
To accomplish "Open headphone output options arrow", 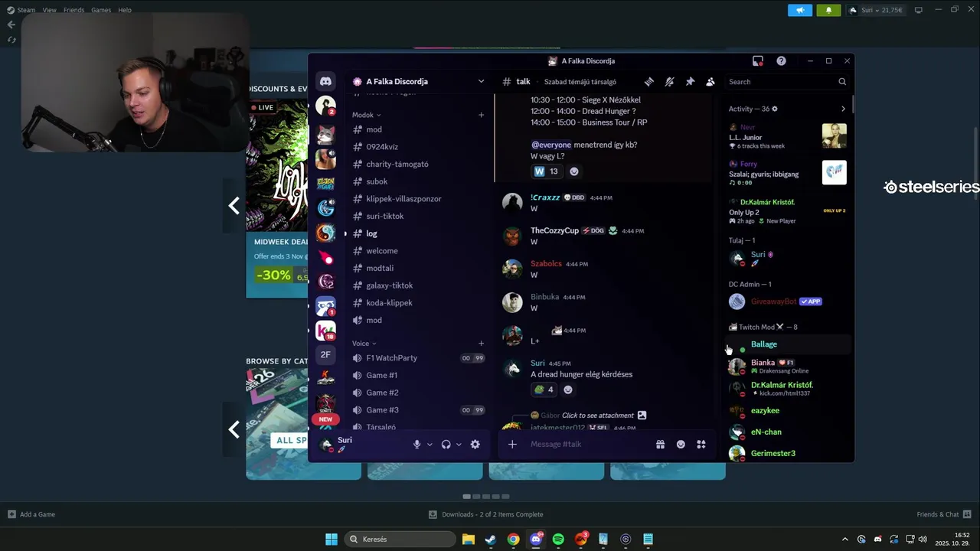I will point(459,445).
